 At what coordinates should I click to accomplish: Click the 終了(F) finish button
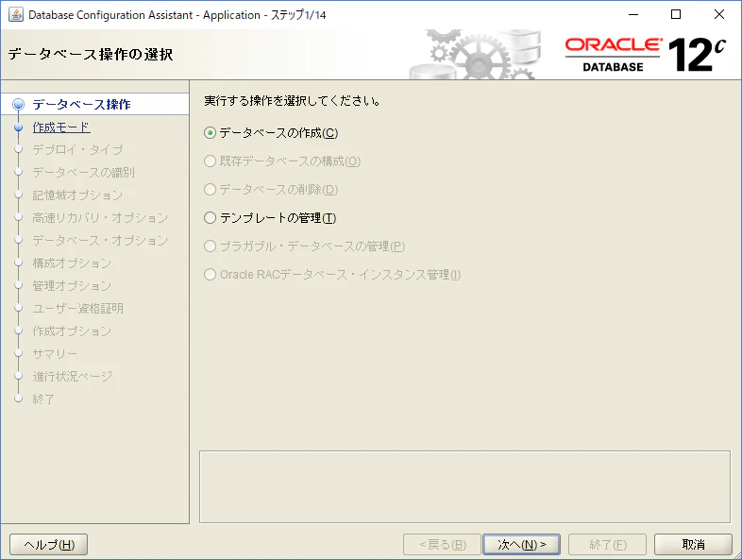tap(608, 544)
